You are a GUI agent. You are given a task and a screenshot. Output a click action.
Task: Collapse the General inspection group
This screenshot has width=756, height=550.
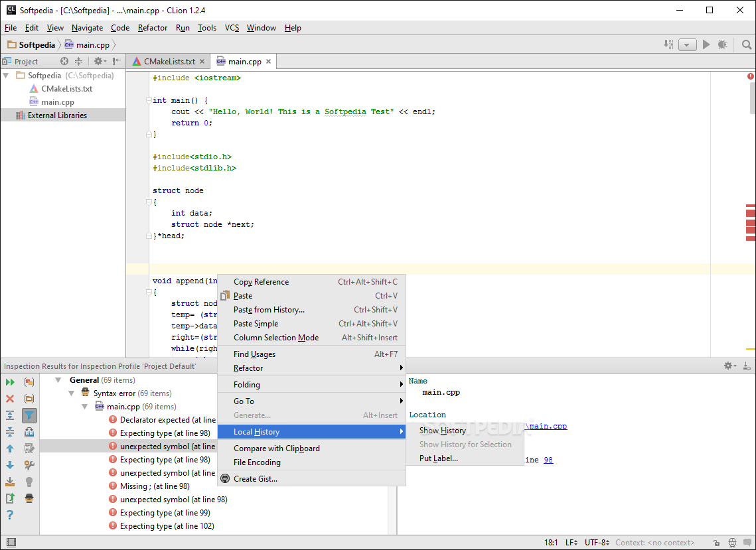tap(58, 380)
